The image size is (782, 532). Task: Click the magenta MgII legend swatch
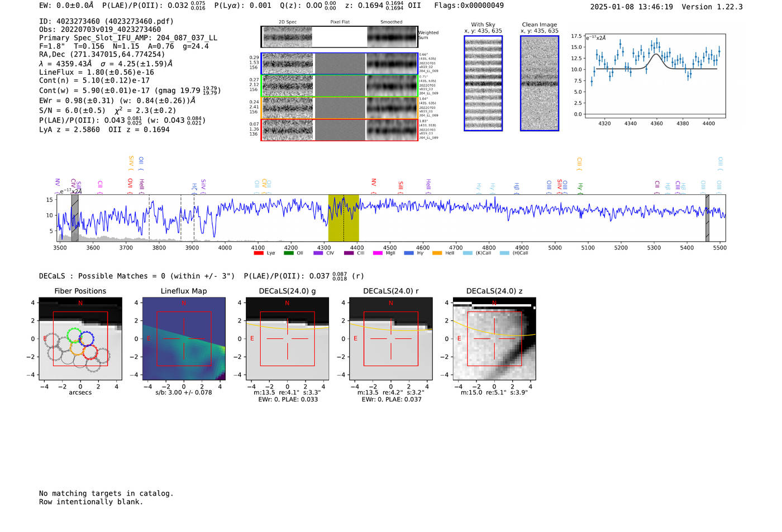click(x=378, y=253)
